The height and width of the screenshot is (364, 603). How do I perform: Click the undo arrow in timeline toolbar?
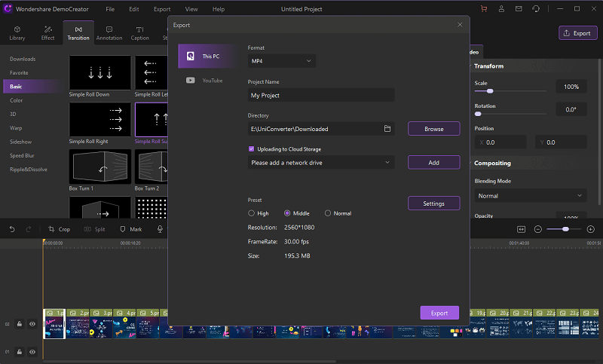pos(12,229)
